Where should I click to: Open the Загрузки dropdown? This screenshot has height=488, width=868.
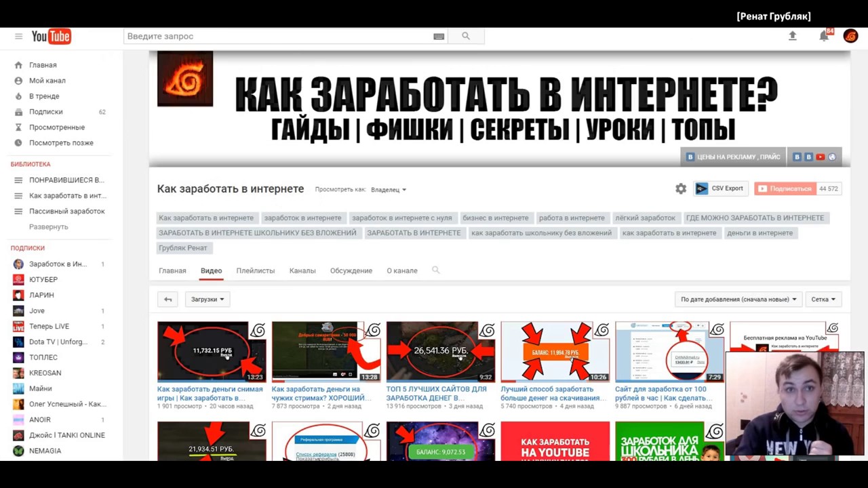[208, 299]
